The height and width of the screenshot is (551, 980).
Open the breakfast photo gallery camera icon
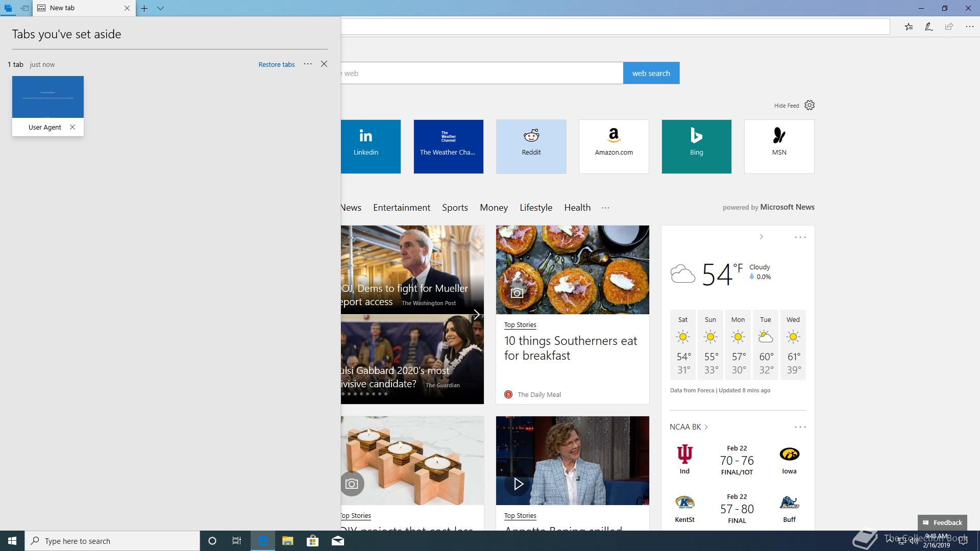coord(517,293)
